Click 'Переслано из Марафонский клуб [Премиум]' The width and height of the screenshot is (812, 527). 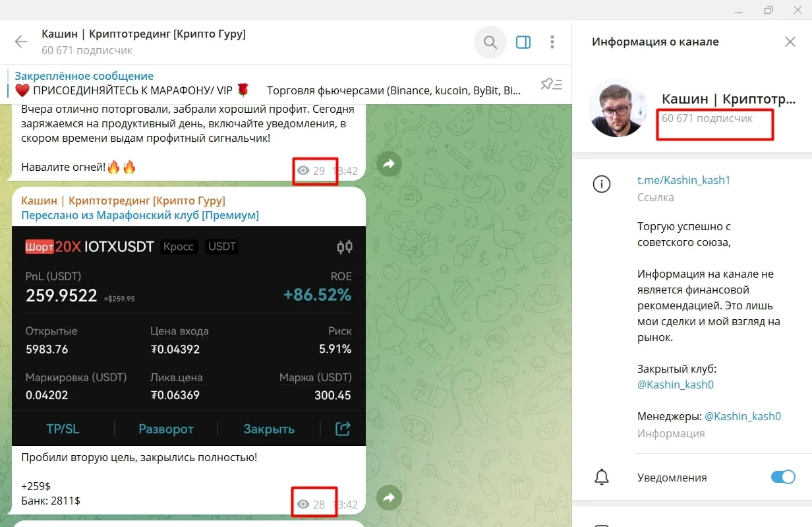tap(140, 215)
